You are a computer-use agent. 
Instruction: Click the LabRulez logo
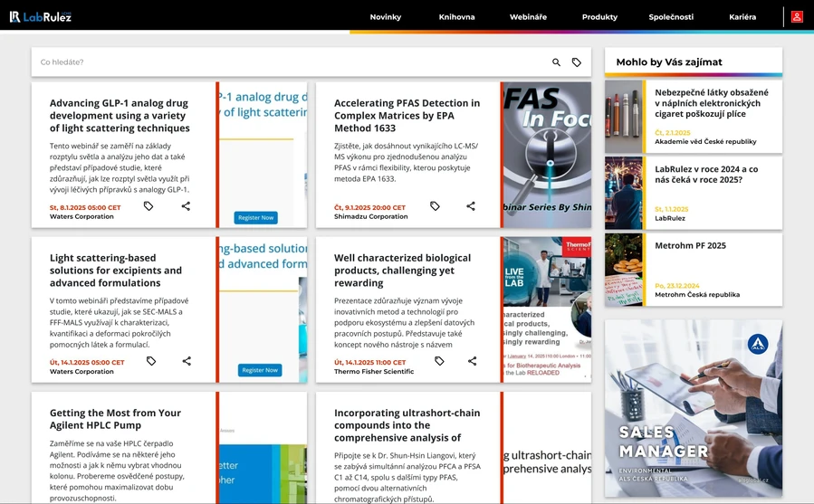click(41, 16)
